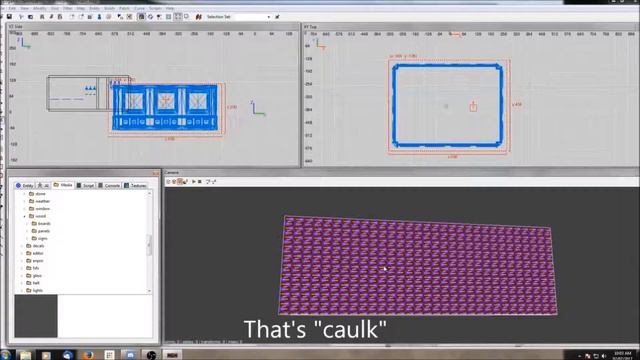Click the media tree scroll-down arrow
640x360 pixels.
click(x=149, y=291)
